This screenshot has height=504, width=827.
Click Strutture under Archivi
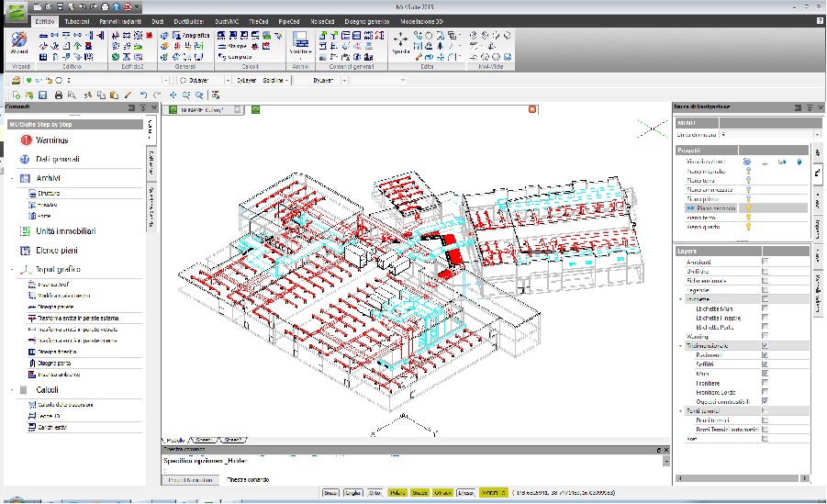49,193
